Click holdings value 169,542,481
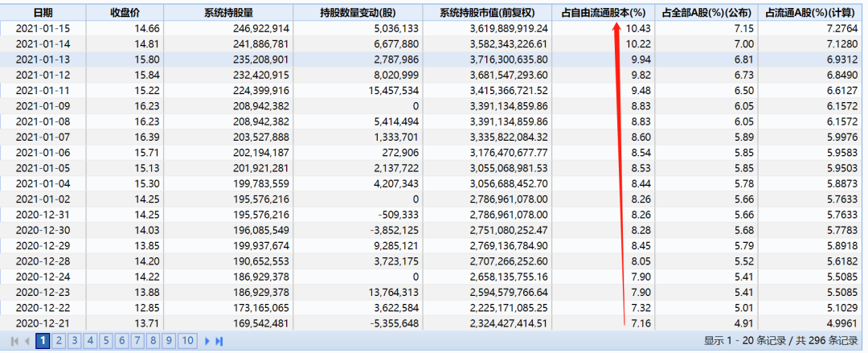868x353 pixels. point(261,323)
